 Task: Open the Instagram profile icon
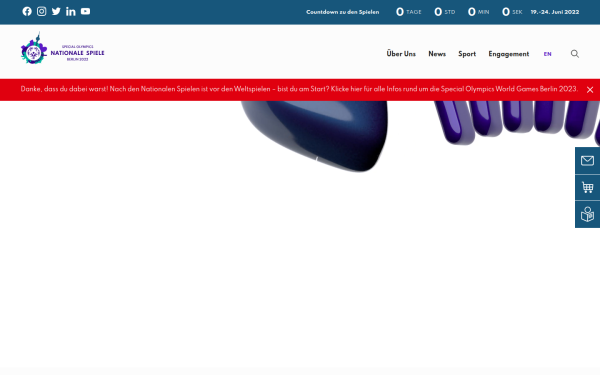(41, 11)
